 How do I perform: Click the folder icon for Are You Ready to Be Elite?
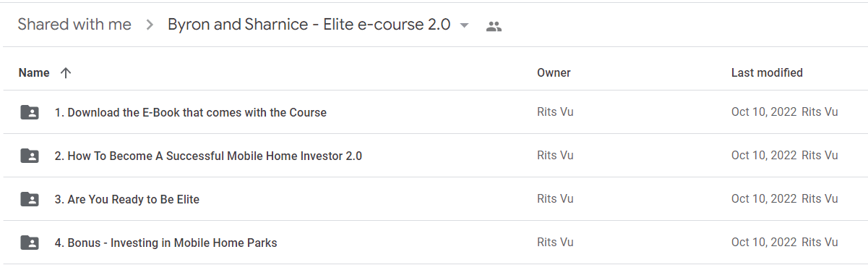tap(30, 199)
